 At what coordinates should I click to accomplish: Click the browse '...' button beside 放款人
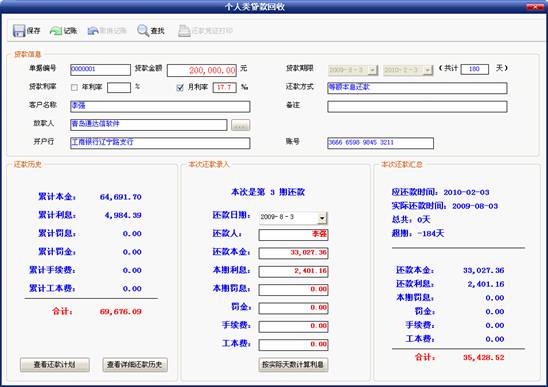240,125
